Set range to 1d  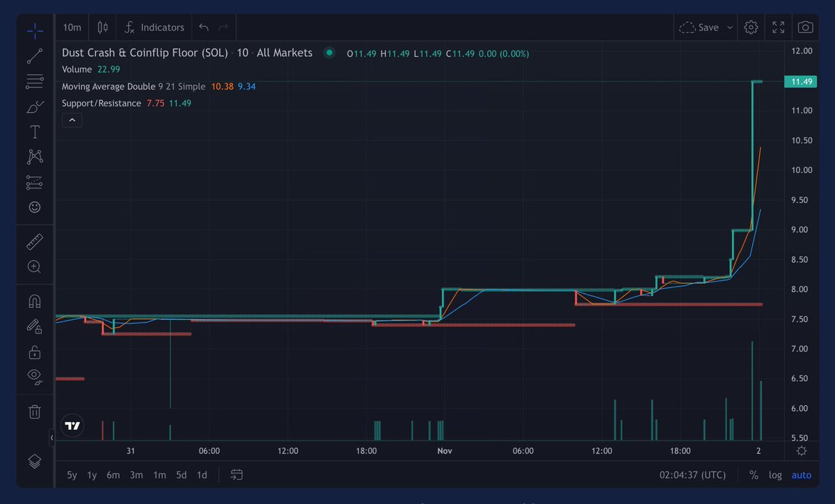coord(202,475)
